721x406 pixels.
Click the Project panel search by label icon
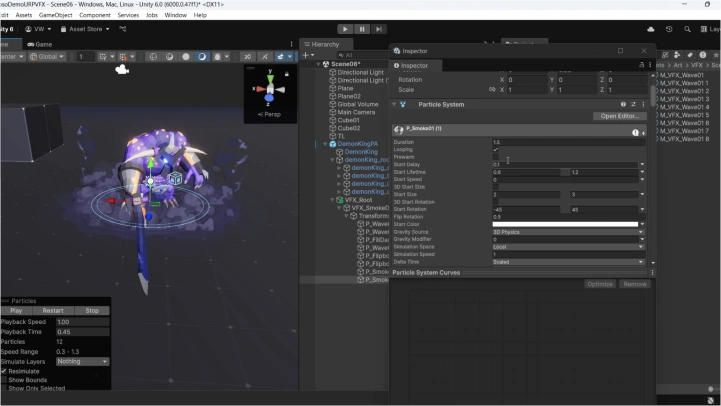pyautogui.click(x=689, y=55)
